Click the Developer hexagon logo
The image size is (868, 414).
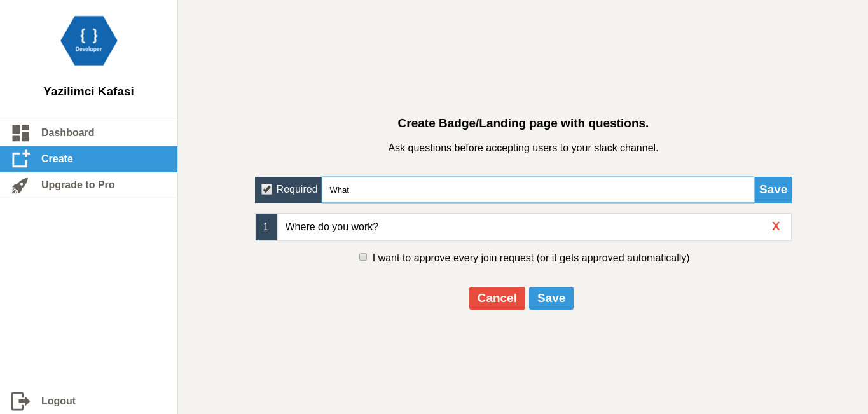[x=89, y=41]
